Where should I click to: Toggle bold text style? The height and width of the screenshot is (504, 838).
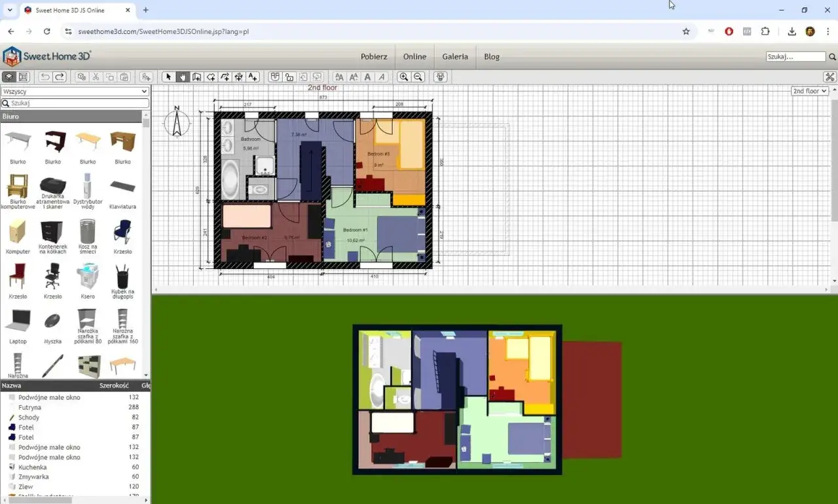[367, 77]
